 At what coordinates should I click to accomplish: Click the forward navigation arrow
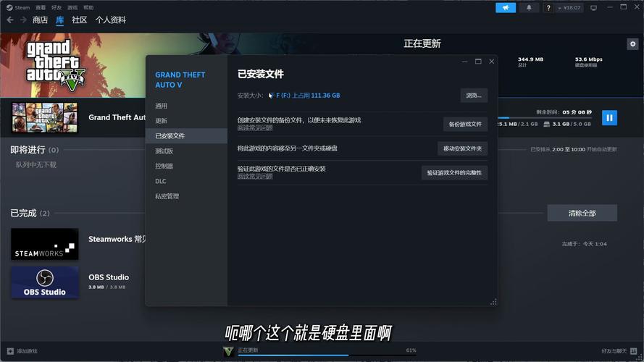click(x=22, y=20)
